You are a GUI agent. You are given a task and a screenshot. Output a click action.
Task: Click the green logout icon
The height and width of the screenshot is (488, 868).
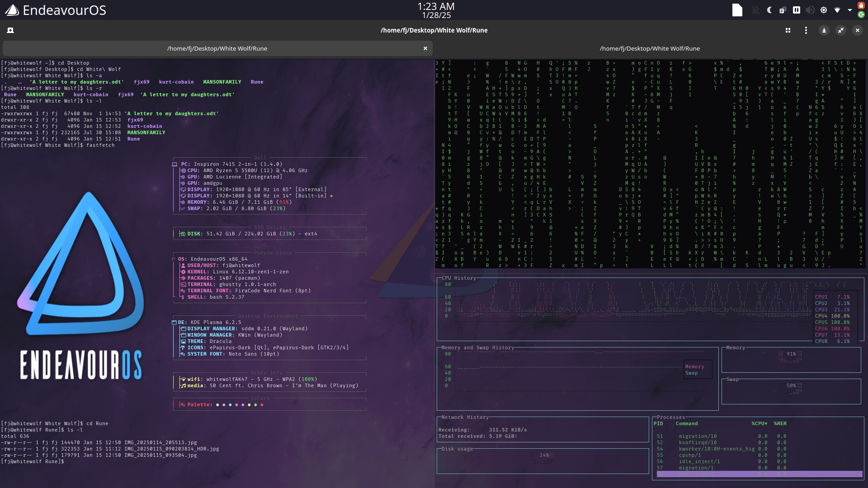click(x=861, y=15)
